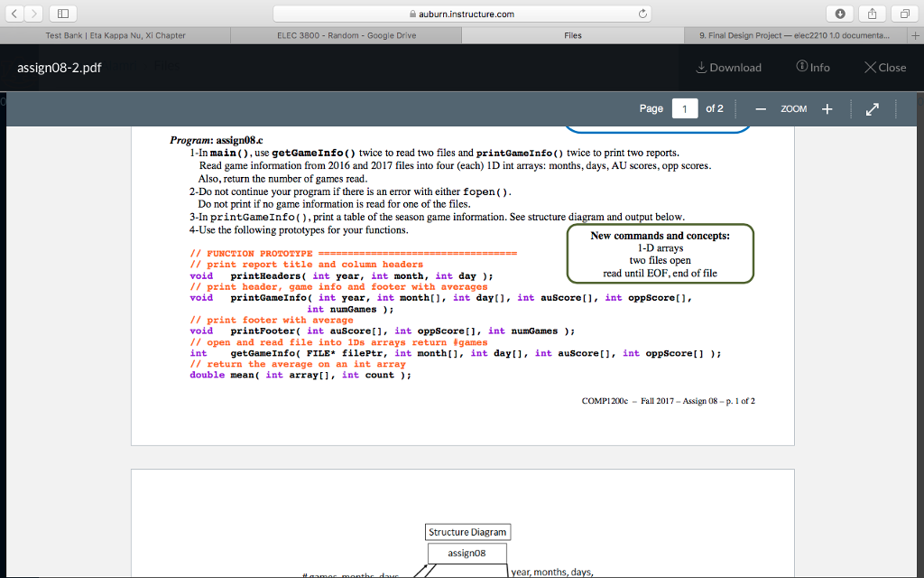Expand the viewer to fullscreen
The image size is (924, 578).
[872, 109]
